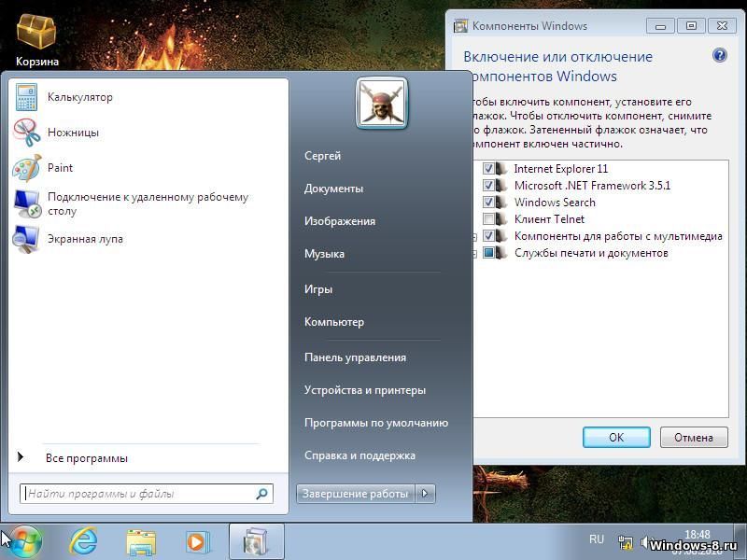Focus the Найти программы и файлы field
The height and width of the screenshot is (560, 747).
147,494
